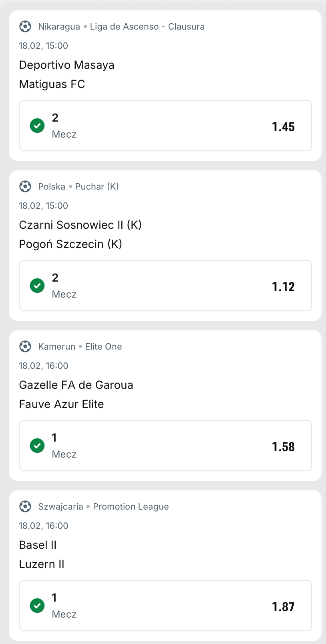
Task: Click green checkmark on the 1.58 odds bet
Action: [37, 446]
